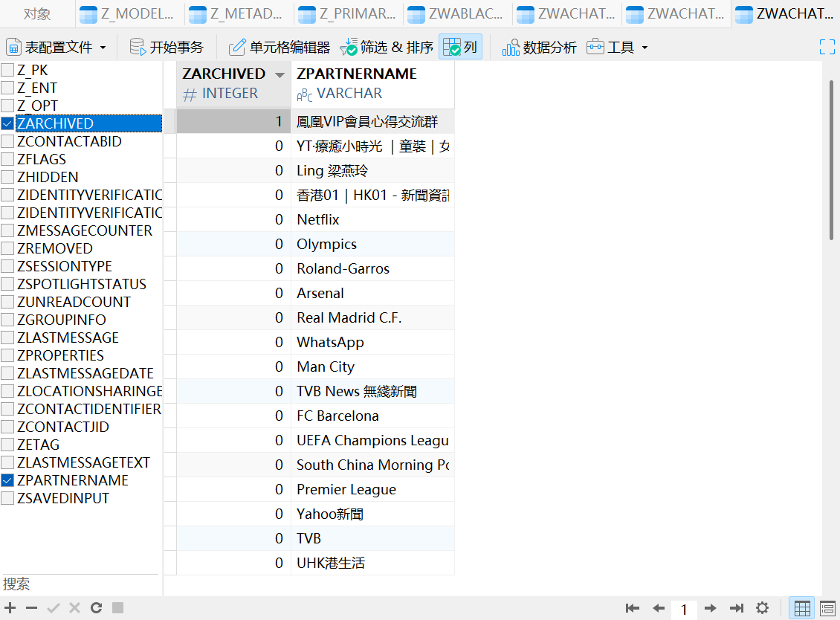The height and width of the screenshot is (620, 840).
Task: Stop loading with the square icon
Action: (x=118, y=607)
